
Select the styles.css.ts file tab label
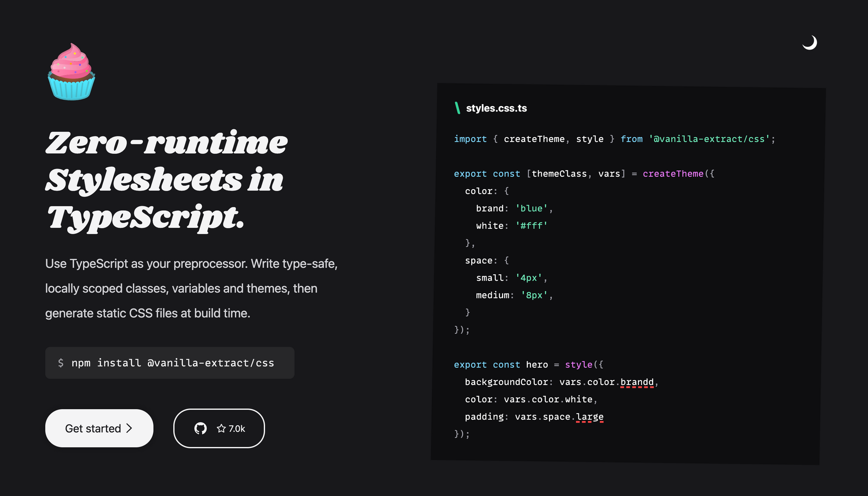(x=496, y=108)
